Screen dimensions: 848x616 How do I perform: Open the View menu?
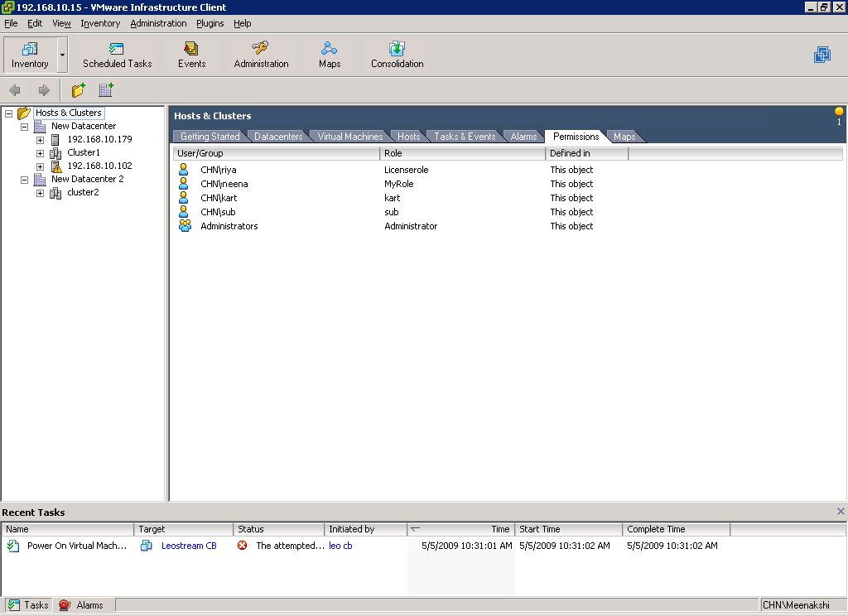[x=61, y=23]
